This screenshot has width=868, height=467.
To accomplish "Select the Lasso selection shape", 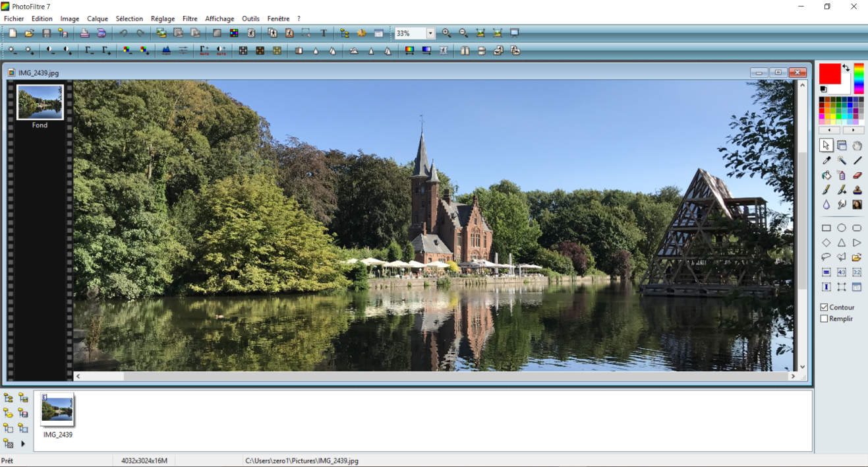I will click(826, 257).
